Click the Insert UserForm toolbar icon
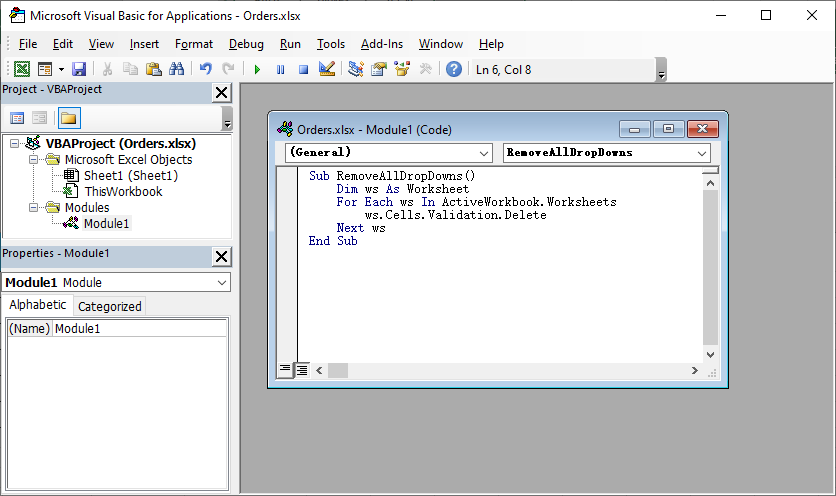Image resolution: width=836 pixels, height=496 pixels. (45, 69)
